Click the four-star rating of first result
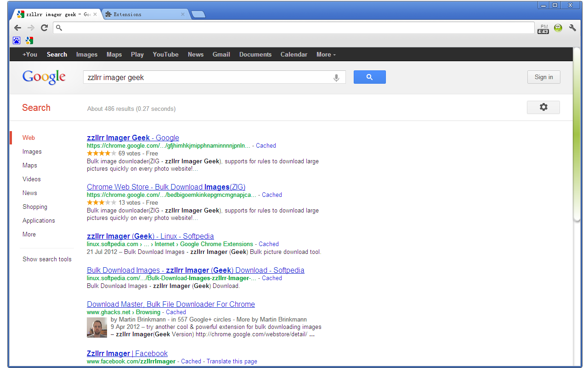Image resolution: width=588 pixels, height=368 pixels. pos(102,153)
